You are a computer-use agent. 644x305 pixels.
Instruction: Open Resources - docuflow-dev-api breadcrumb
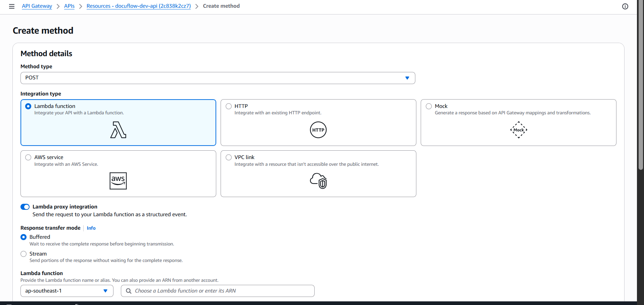[x=139, y=6]
